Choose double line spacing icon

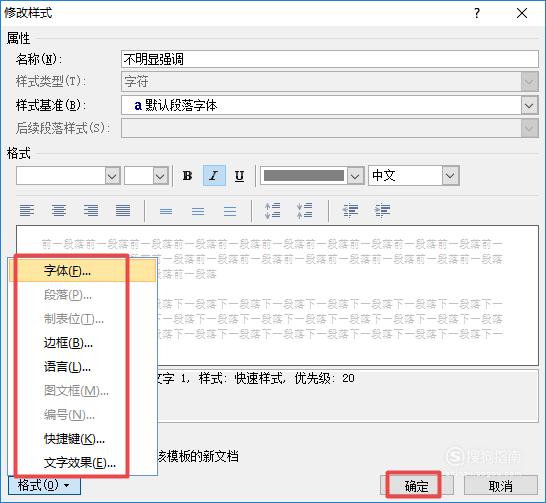(x=230, y=211)
